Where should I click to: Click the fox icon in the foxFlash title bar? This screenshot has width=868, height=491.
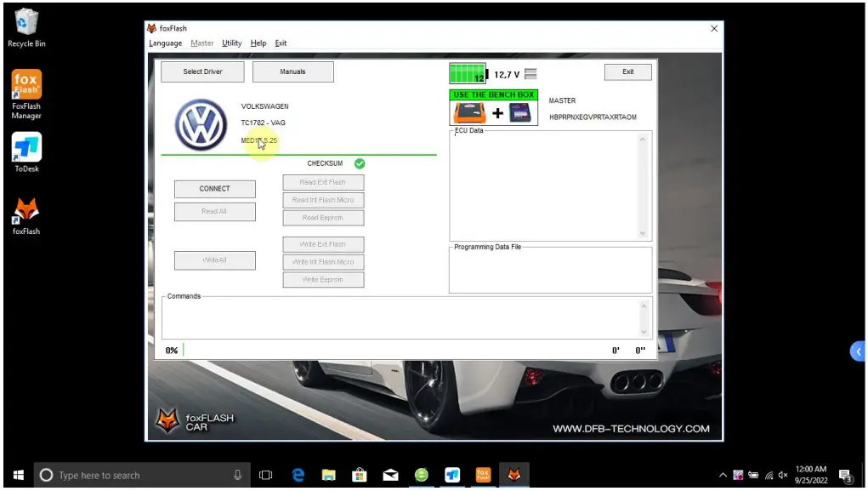pyautogui.click(x=150, y=27)
